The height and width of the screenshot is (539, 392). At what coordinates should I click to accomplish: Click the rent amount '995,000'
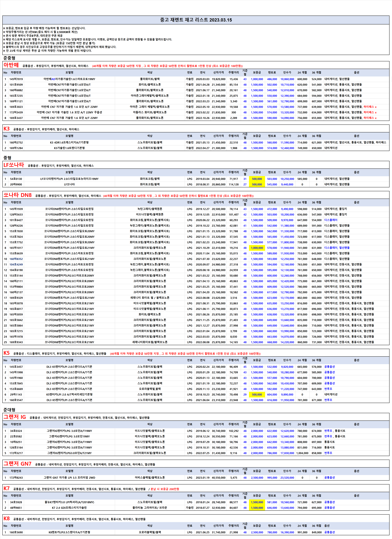[272, 478]
